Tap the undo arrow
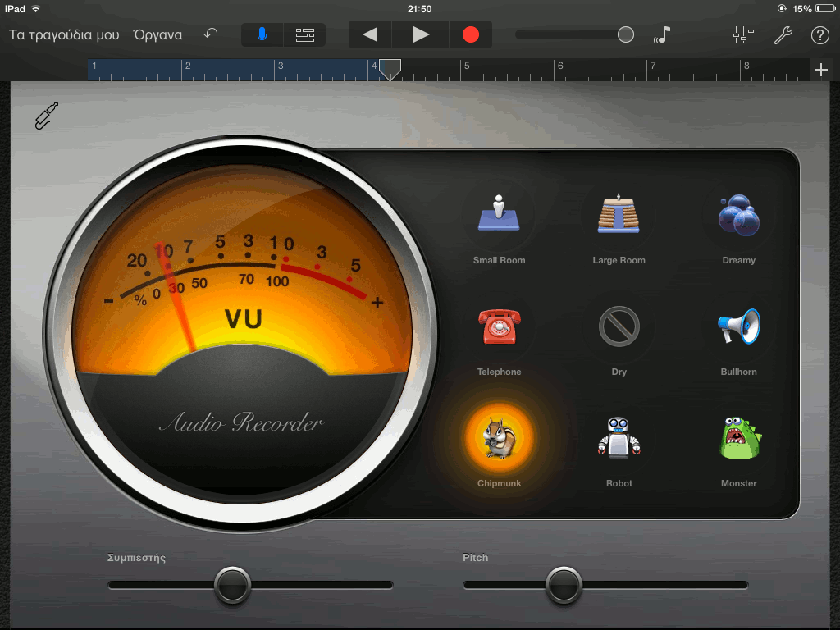The height and width of the screenshot is (630, 840). tap(211, 34)
